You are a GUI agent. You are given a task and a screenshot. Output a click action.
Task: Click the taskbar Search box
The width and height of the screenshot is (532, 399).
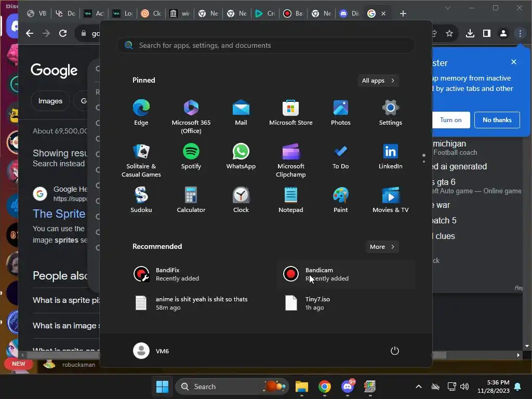(232, 387)
